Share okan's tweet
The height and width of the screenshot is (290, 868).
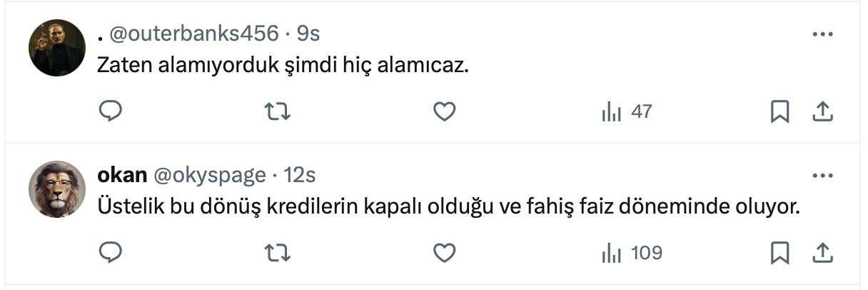click(822, 253)
